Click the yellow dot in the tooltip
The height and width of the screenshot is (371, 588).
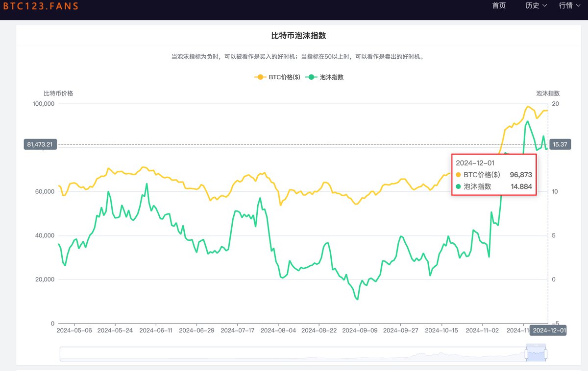[459, 175]
